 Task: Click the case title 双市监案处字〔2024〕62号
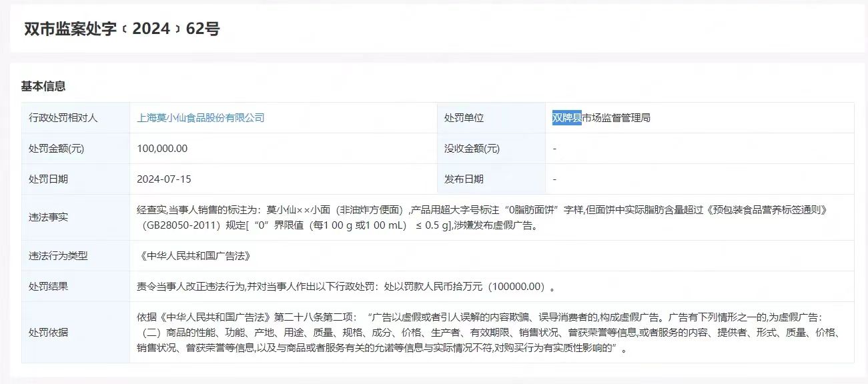coord(121,29)
